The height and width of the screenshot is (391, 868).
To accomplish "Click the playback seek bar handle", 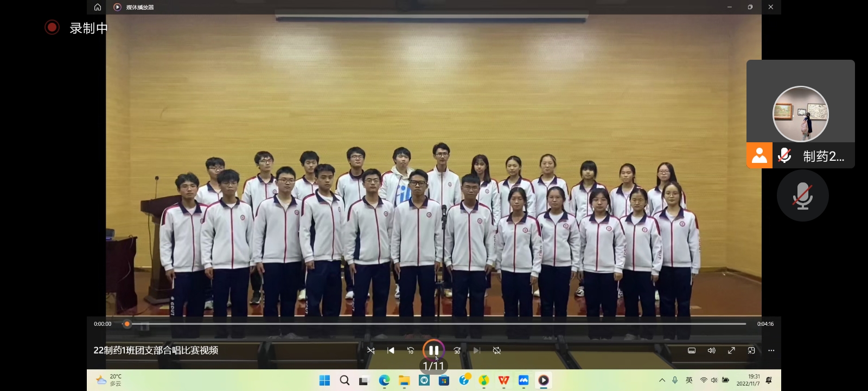I will (x=127, y=324).
